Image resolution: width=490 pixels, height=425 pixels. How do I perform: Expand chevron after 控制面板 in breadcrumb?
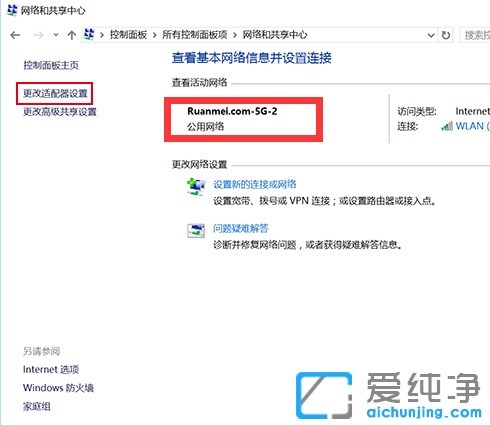(155, 35)
